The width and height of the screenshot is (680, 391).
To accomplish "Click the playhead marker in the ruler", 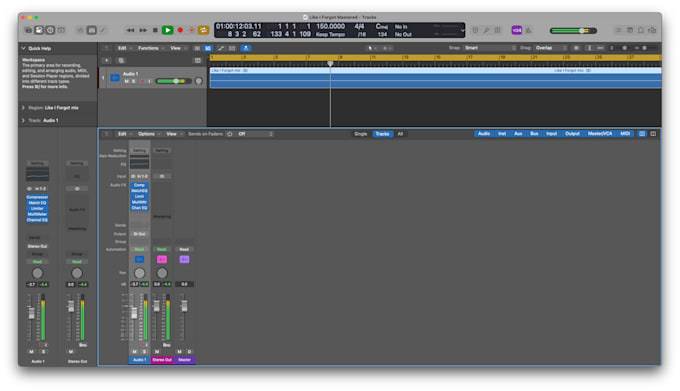I will [x=330, y=64].
